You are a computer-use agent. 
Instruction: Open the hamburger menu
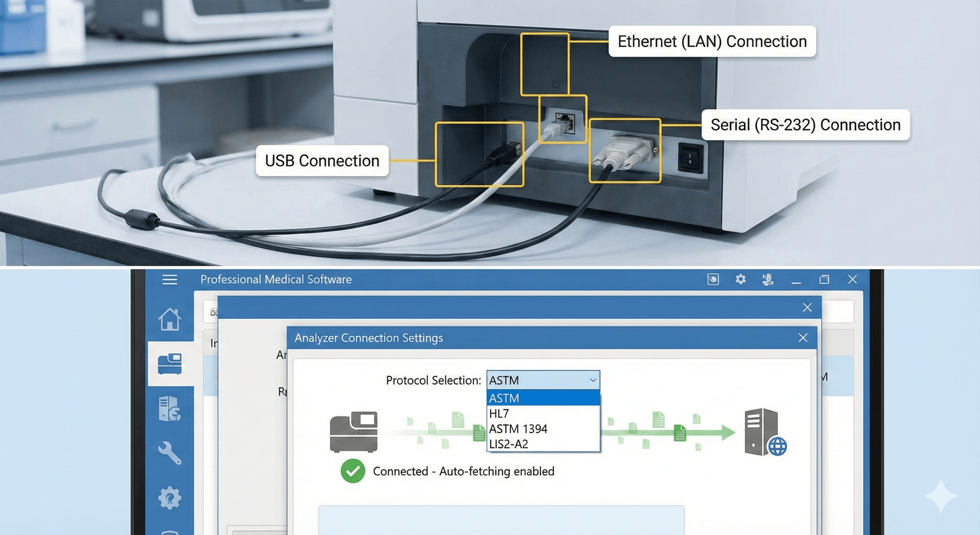(169, 279)
